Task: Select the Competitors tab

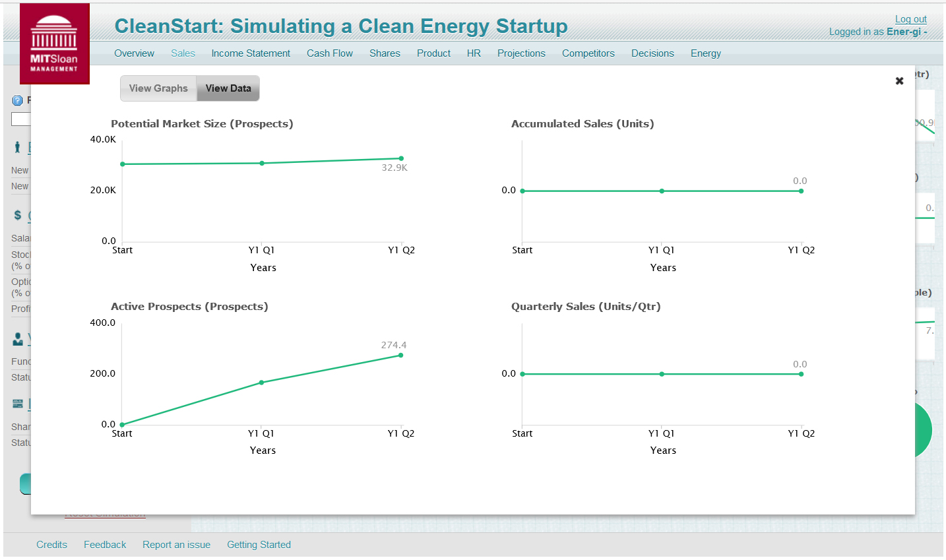Action: point(588,53)
